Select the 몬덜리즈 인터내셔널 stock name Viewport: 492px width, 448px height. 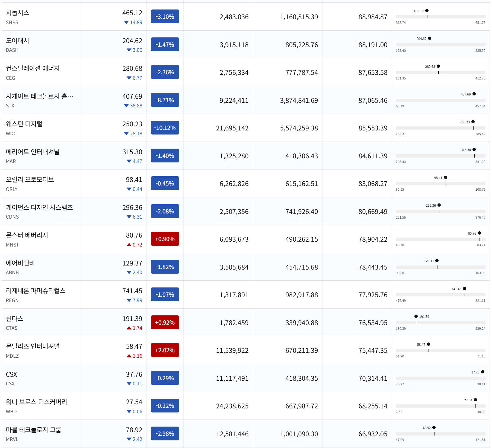[x=33, y=347]
